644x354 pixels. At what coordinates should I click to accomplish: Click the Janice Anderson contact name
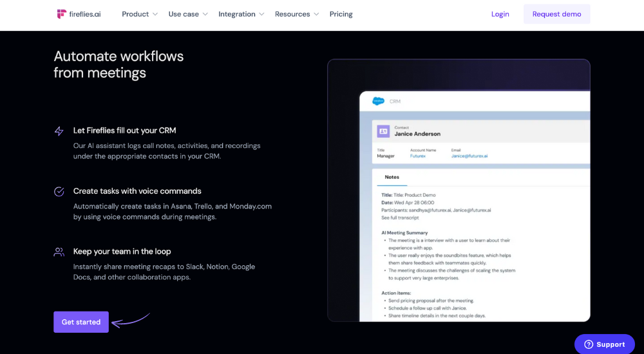(417, 134)
